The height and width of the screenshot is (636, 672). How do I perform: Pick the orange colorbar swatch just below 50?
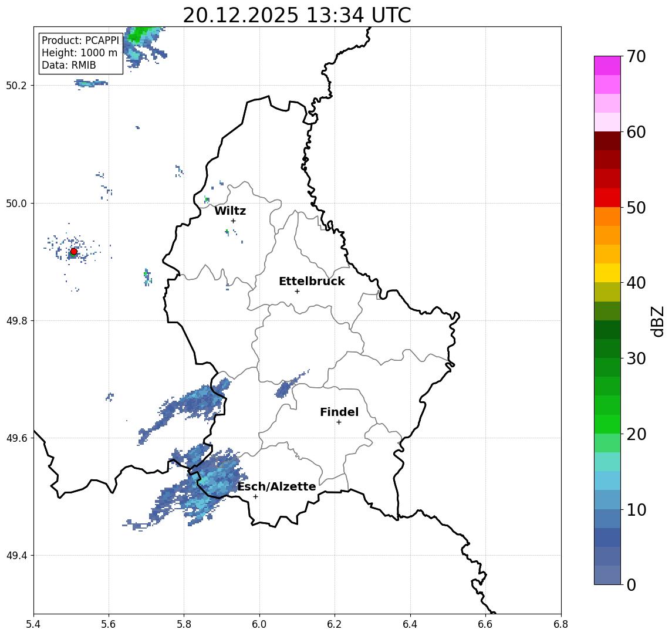point(607,216)
